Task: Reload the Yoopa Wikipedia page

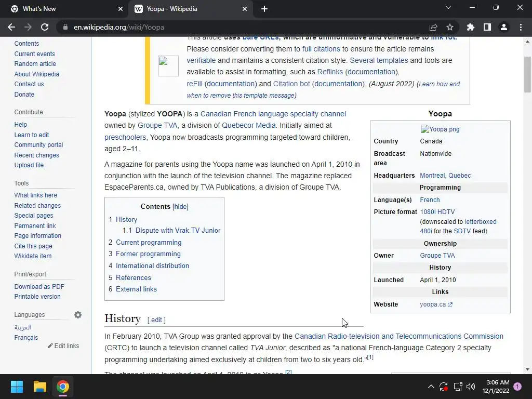Action: pos(45,27)
